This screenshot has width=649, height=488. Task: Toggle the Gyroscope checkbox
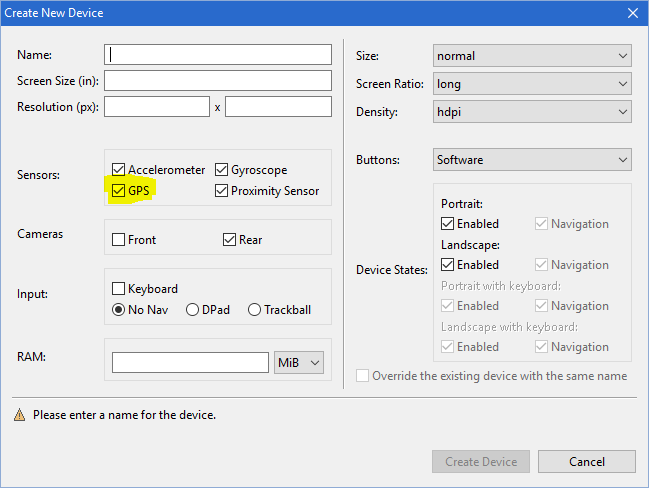click(222, 170)
